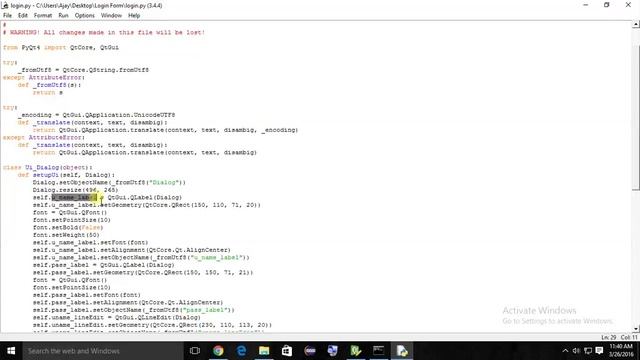Click the '_encoding = QtGui.QApplication.UnicodeUTF8' line
Viewport: 640px width, 360px height.
(x=96, y=115)
